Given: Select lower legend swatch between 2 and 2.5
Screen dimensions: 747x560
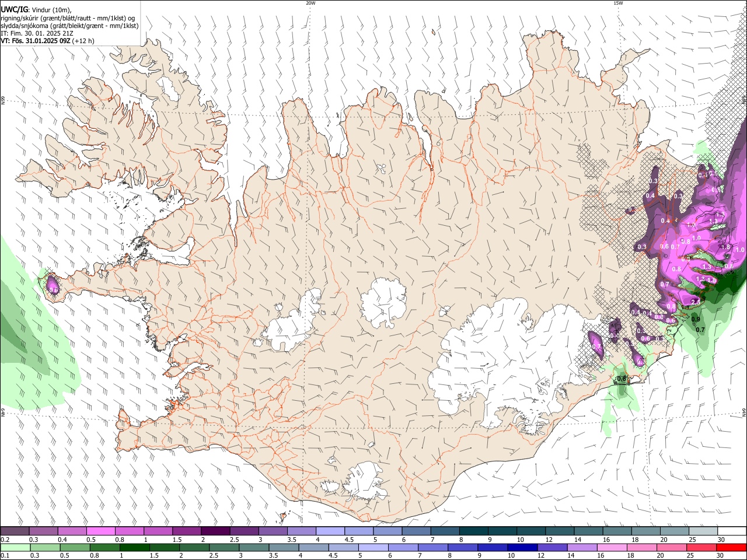Looking at the screenshot, I should point(196,547).
